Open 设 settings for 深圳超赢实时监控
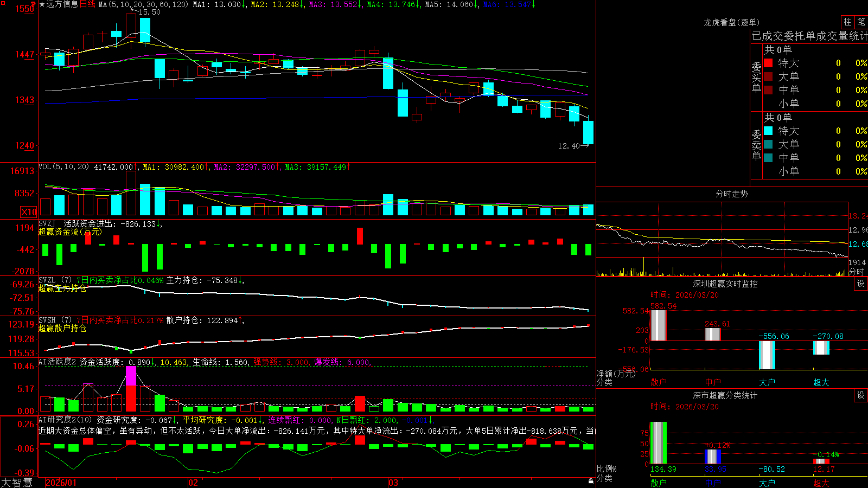The width and height of the screenshot is (868, 488). click(x=861, y=284)
